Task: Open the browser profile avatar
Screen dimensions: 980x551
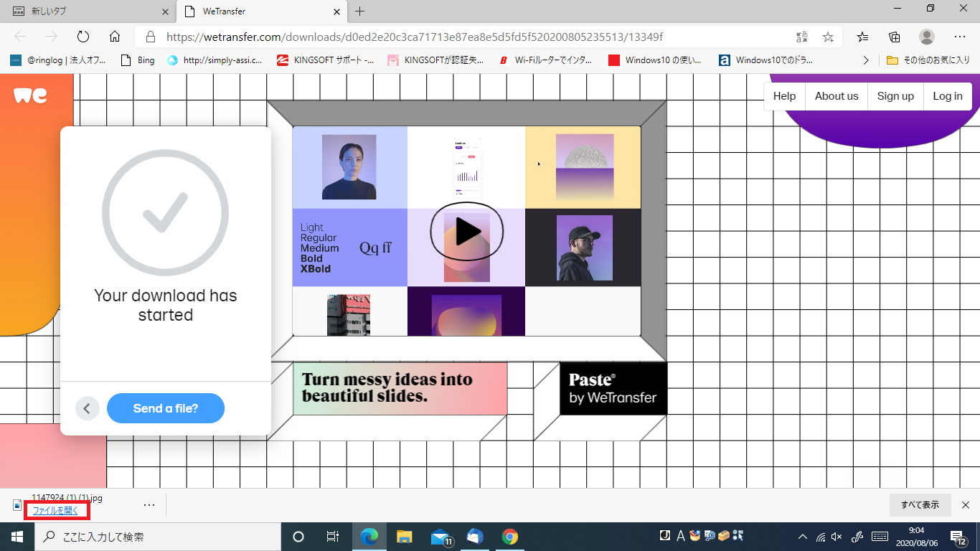Action: (x=927, y=37)
